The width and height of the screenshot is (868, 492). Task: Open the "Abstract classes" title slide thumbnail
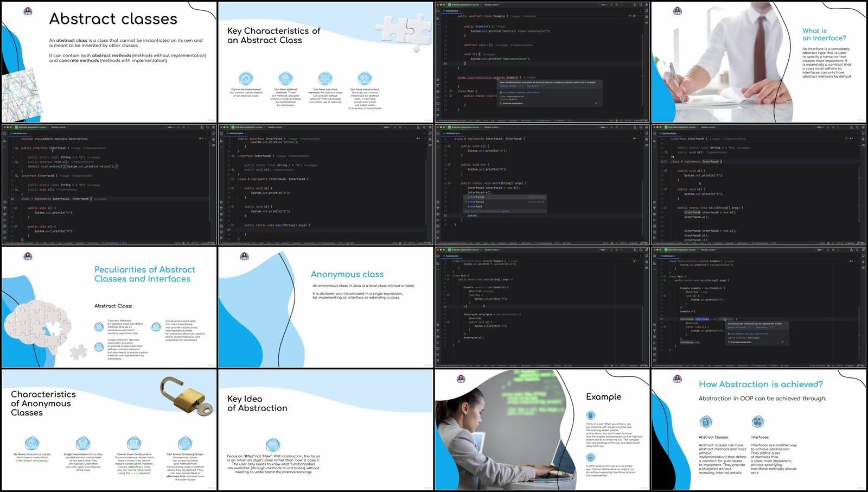pyautogui.click(x=109, y=62)
